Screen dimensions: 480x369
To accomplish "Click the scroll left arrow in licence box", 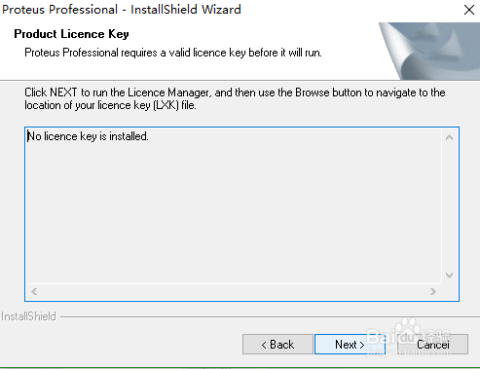I will (34, 292).
